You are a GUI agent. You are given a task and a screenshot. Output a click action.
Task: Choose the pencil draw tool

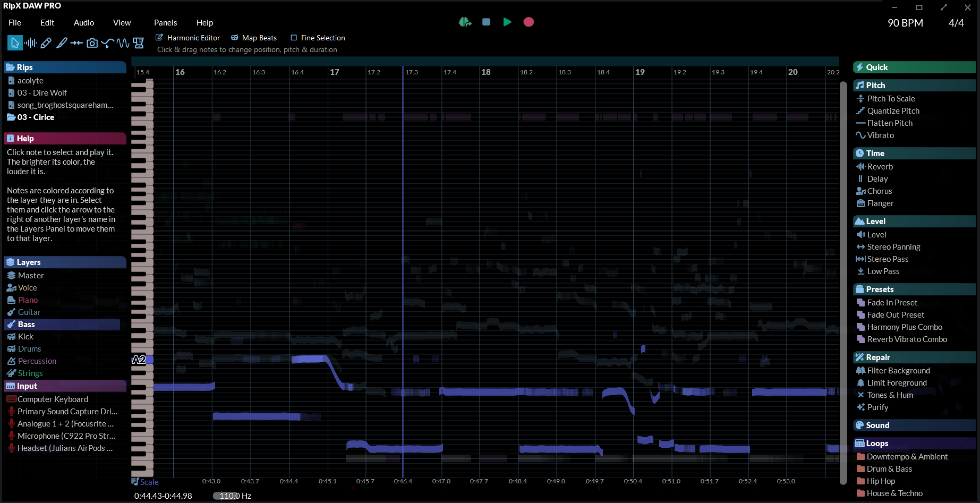(46, 43)
